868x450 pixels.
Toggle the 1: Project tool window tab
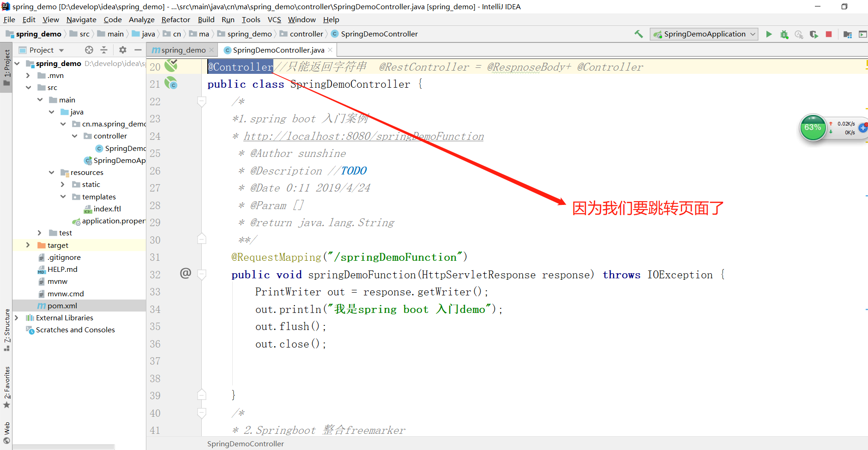(6, 68)
